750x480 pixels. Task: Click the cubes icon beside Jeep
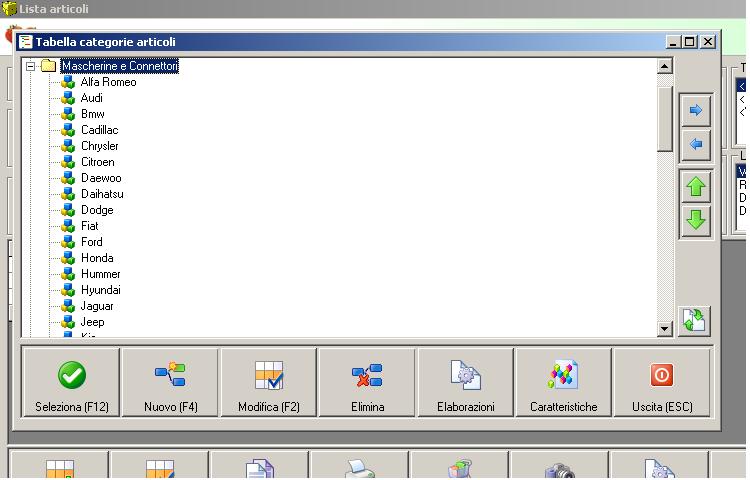(68, 322)
